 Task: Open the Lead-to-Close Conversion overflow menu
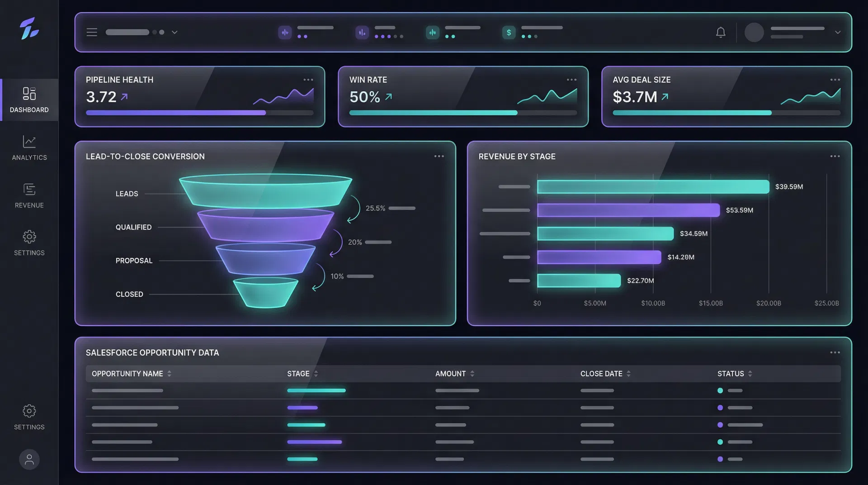click(x=439, y=156)
